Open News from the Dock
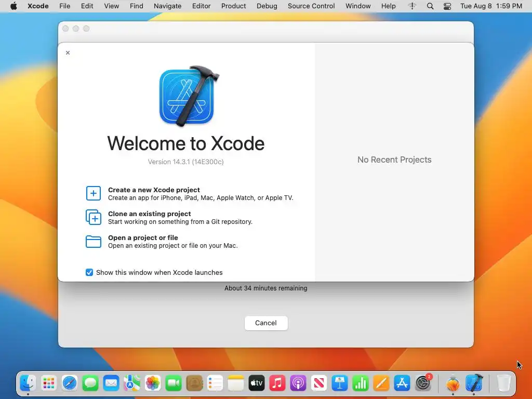Screen dimensions: 532x399 (319, 383)
